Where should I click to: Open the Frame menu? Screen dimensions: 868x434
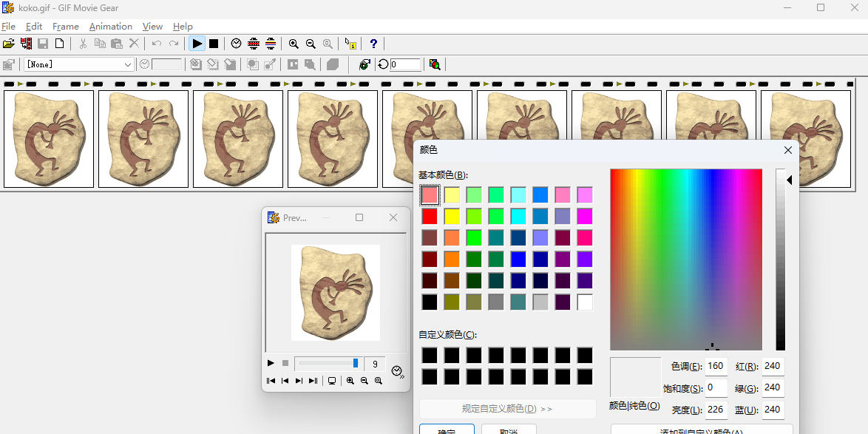tap(65, 27)
